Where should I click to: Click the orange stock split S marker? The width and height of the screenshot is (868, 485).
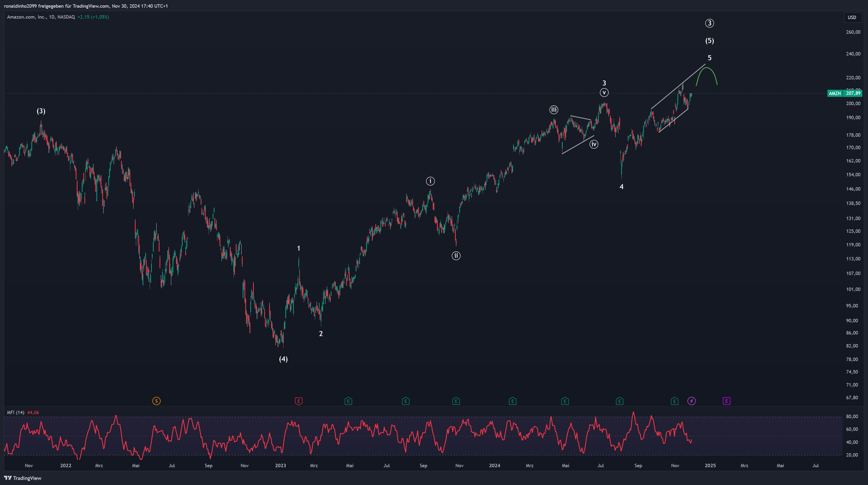point(156,401)
